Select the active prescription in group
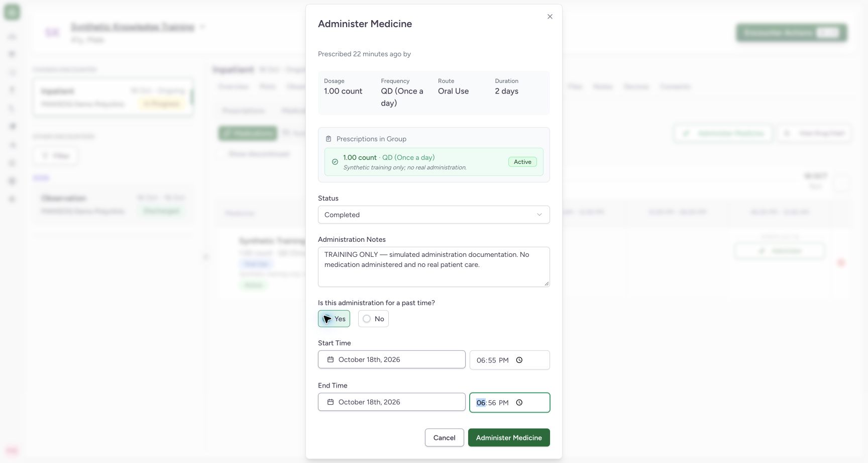The width and height of the screenshot is (868, 463). pyautogui.click(x=434, y=162)
